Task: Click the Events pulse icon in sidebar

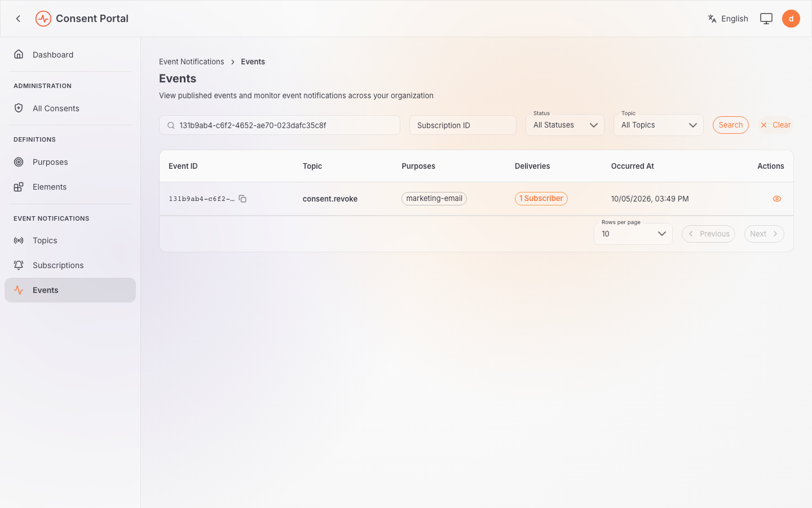Action: click(19, 290)
